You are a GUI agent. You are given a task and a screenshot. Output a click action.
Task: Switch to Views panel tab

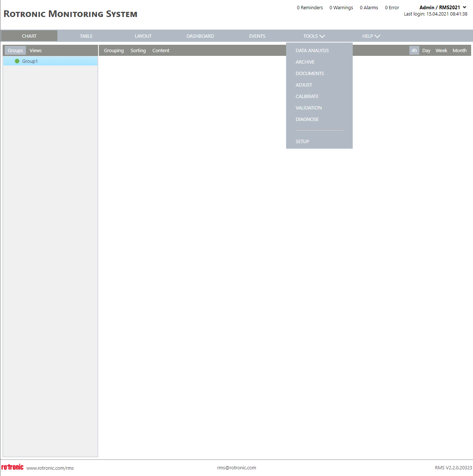[36, 50]
